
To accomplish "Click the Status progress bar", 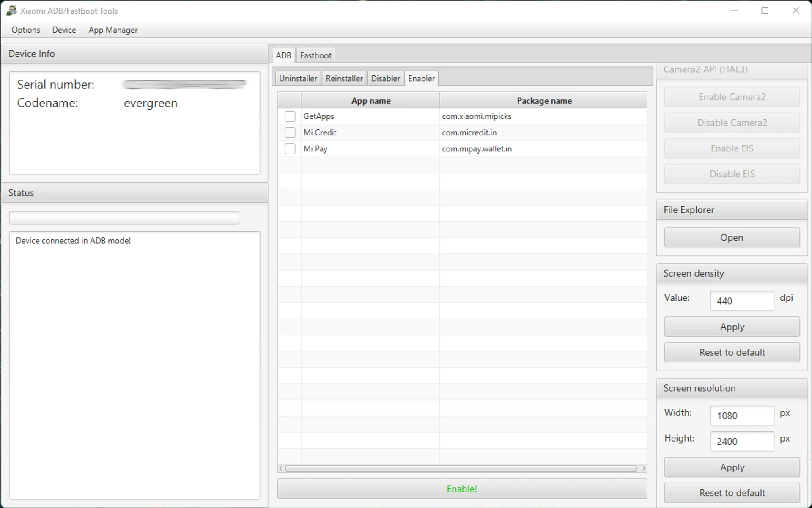I will [124, 218].
